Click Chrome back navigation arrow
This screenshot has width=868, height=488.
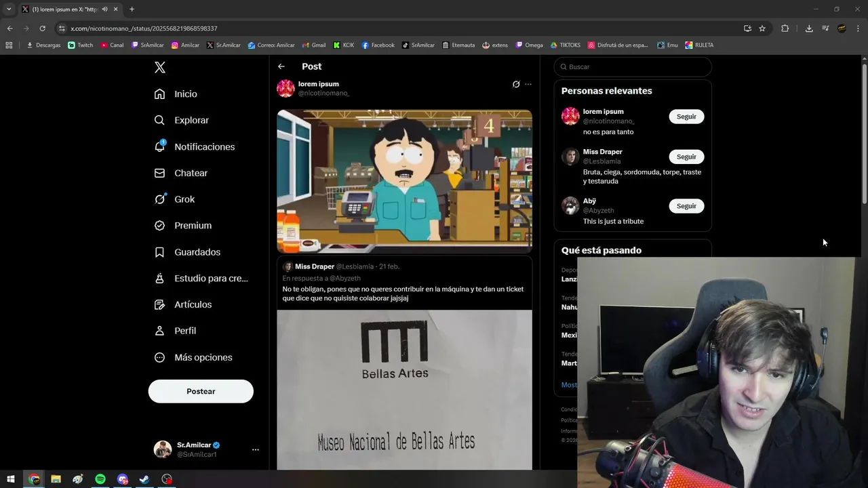pyautogui.click(x=9, y=28)
